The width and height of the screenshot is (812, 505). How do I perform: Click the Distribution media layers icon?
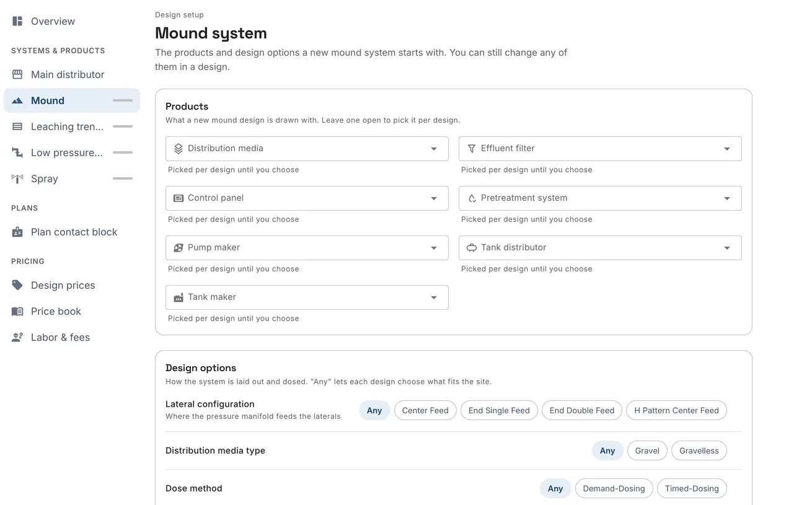click(x=179, y=149)
